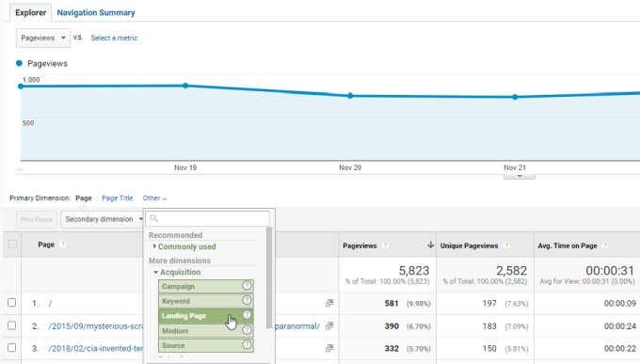Open row 3 page external link icon
This screenshot has height=364, width=640.
click(329, 348)
